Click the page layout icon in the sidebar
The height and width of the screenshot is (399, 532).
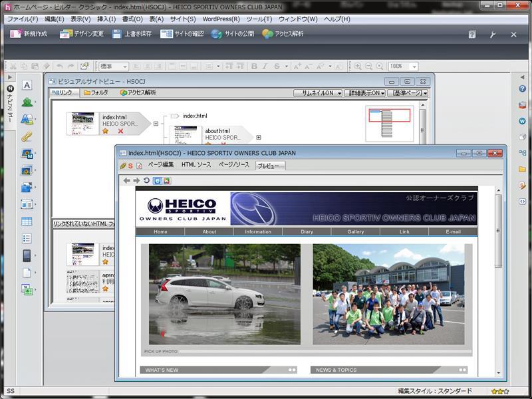[27, 204]
